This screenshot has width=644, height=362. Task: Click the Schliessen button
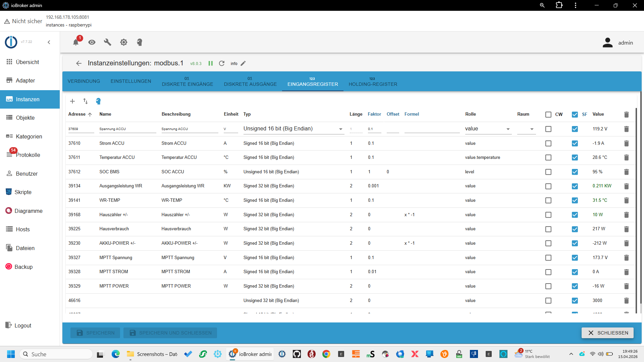(x=607, y=333)
